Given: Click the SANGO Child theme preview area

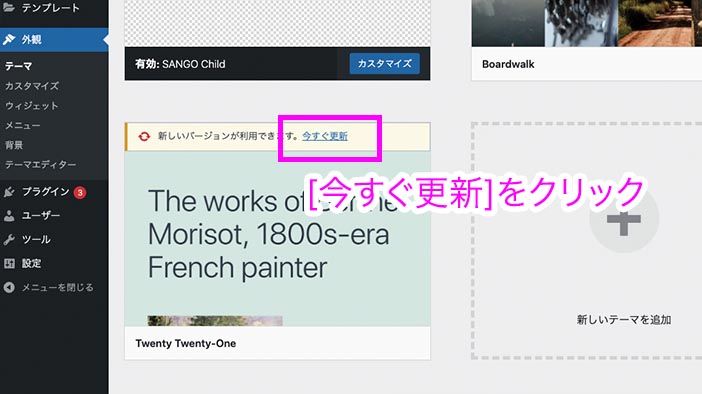Looking at the screenshot, I should 278,23.
